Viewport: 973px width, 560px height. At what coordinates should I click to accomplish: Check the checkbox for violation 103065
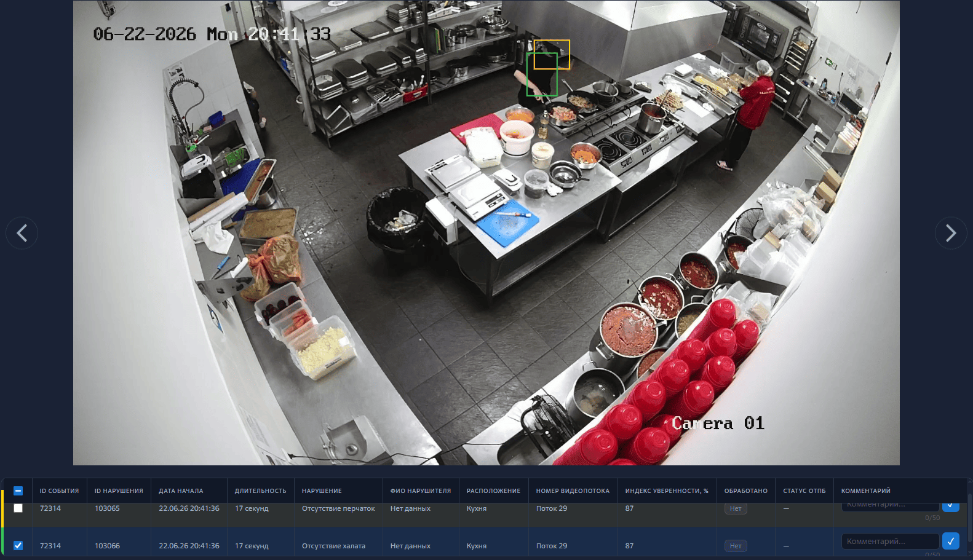click(18, 508)
